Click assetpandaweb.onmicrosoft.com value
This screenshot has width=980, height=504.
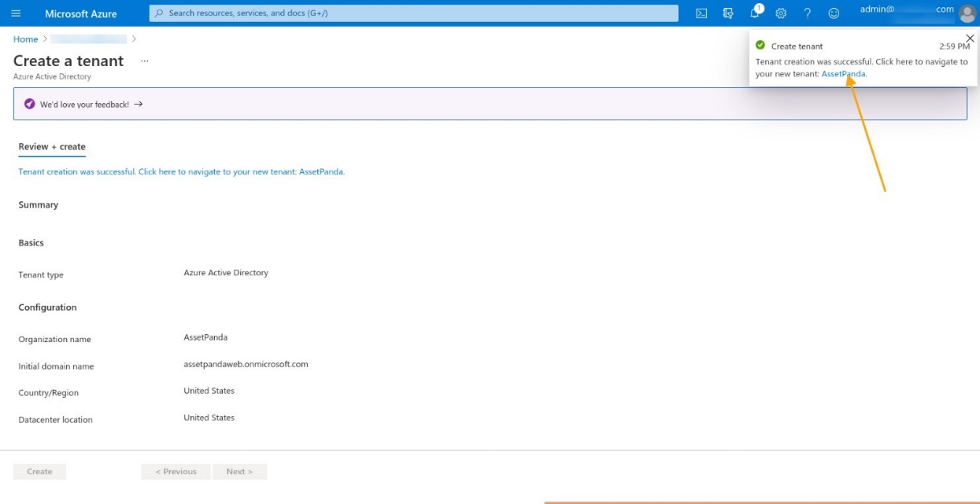246,364
